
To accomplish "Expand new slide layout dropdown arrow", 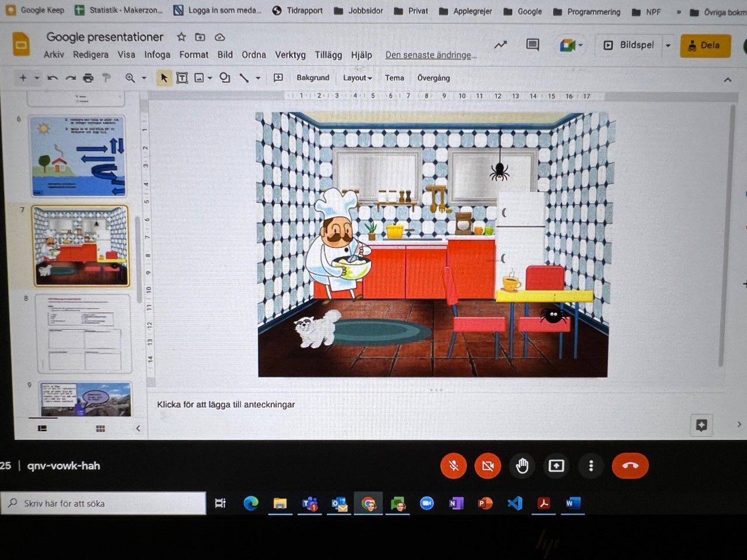I will coord(37,78).
